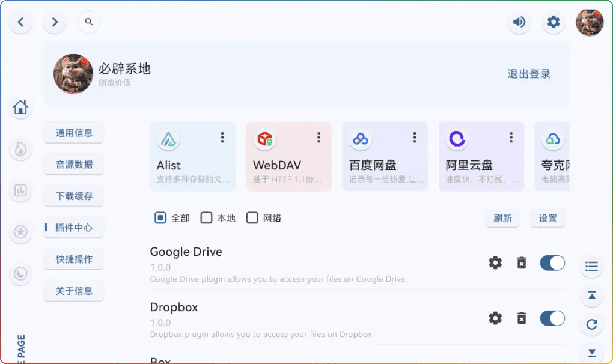Viewport: 613px width, 364px height.
Task: Select the 阿里云盘 plugin icon
Action: [457, 139]
